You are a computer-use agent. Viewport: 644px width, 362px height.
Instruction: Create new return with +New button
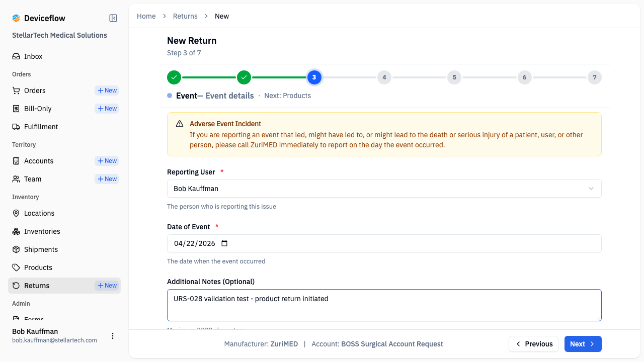(x=107, y=286)
